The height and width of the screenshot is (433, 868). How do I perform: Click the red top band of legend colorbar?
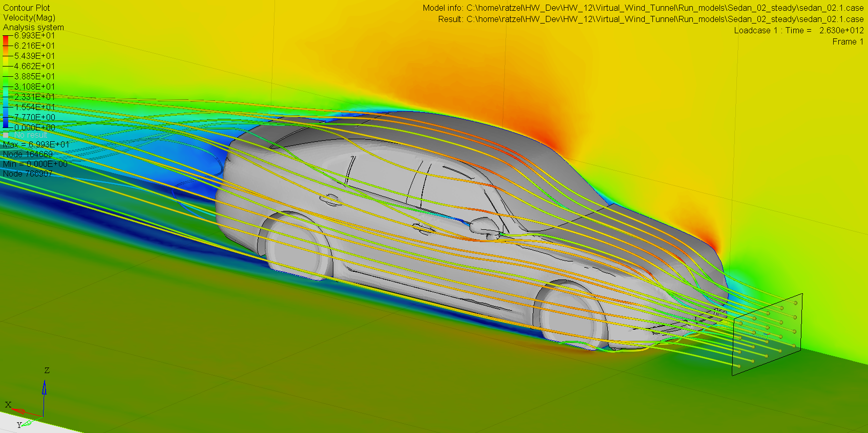click(x=6, y=40)
